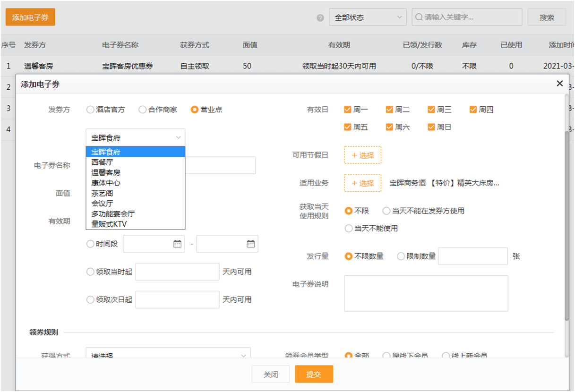Image resolution: width=575 pixels, height=392 pixels.
Task: Uncheck the 周四 checkbox
Action: pos(473,110)
